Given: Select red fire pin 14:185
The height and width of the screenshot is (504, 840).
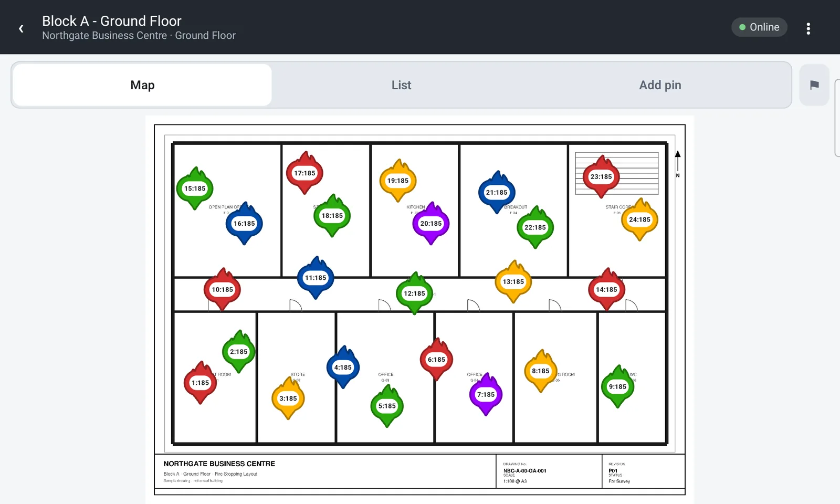Looking at the screenshot, I should [606, 290].
